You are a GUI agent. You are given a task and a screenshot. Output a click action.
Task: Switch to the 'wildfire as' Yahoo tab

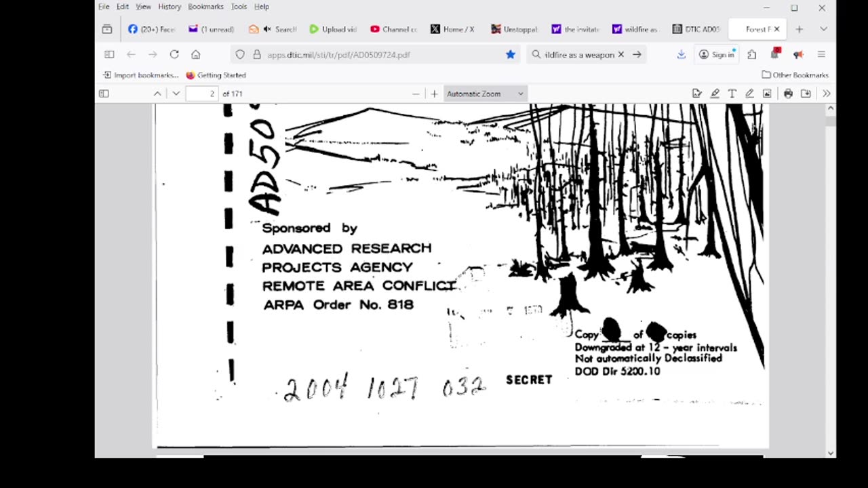635,29
